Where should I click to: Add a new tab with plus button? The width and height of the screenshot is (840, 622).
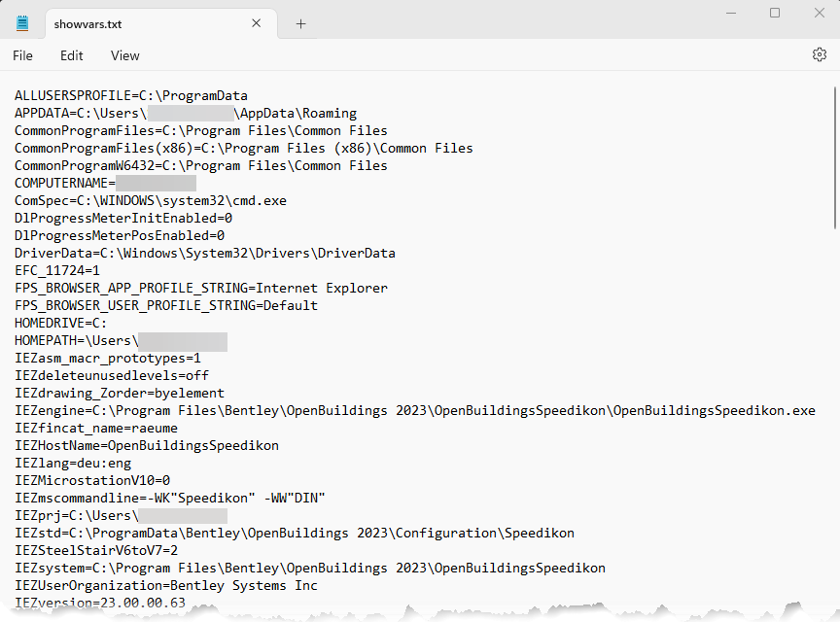click(301, 23)
